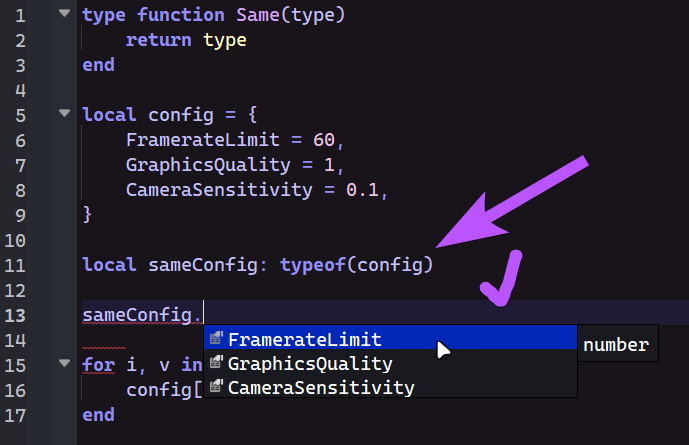Click line number 13 in the gutter
This screenshot has height=445, width=689.
[15, 315]
